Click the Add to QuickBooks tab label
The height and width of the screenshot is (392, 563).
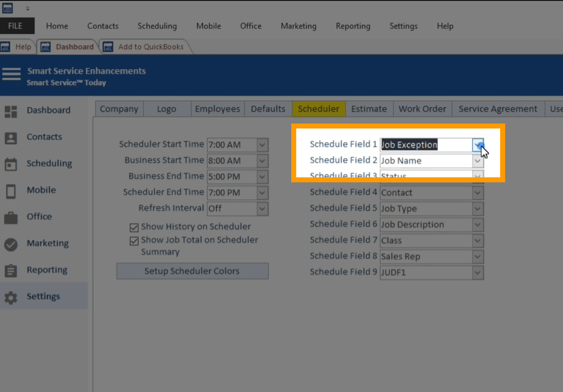[x=151, y=47]
